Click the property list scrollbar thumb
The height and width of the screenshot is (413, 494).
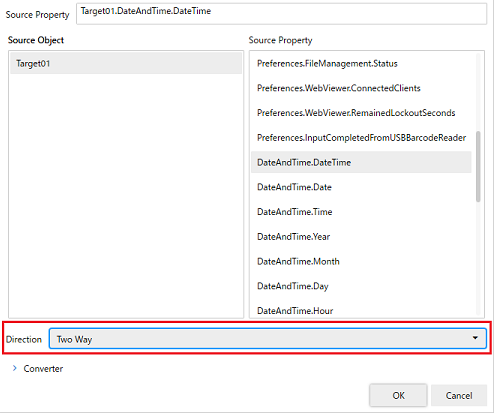478,166
